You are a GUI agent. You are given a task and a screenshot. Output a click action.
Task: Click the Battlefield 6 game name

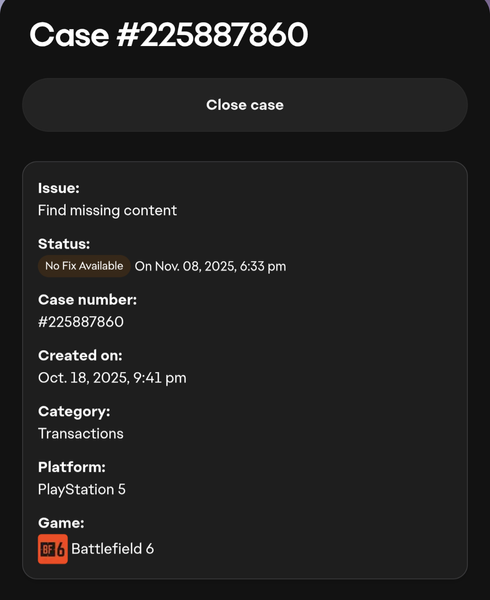(x=112, y=549)
